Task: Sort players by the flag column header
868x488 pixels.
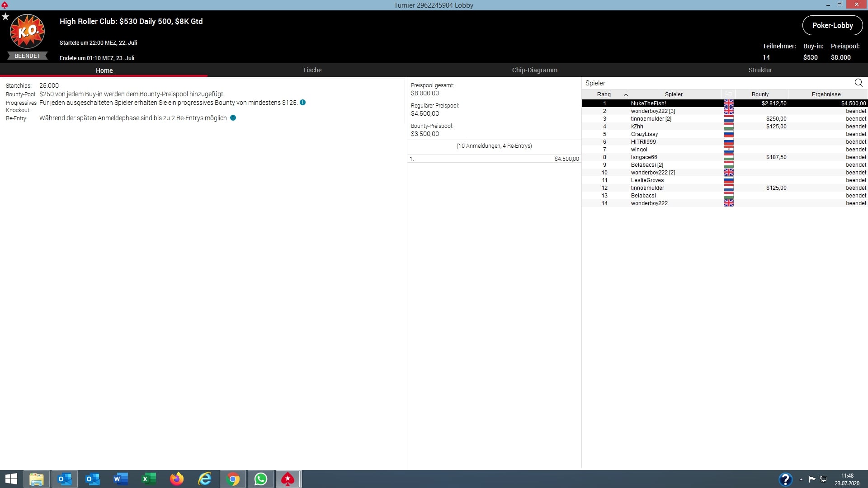Action: (728, 94)
